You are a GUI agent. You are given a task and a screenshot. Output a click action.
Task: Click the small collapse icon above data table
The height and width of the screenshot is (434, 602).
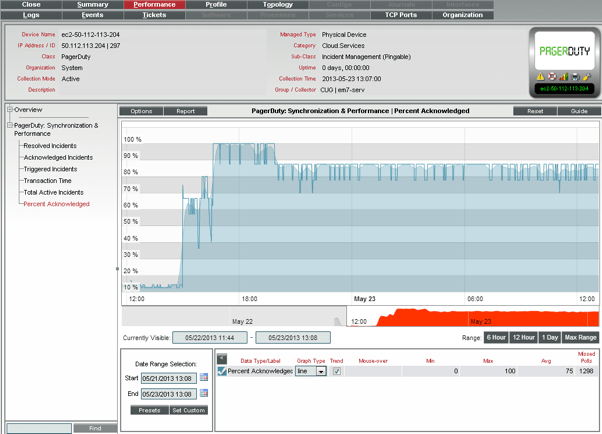coord(222,358)
